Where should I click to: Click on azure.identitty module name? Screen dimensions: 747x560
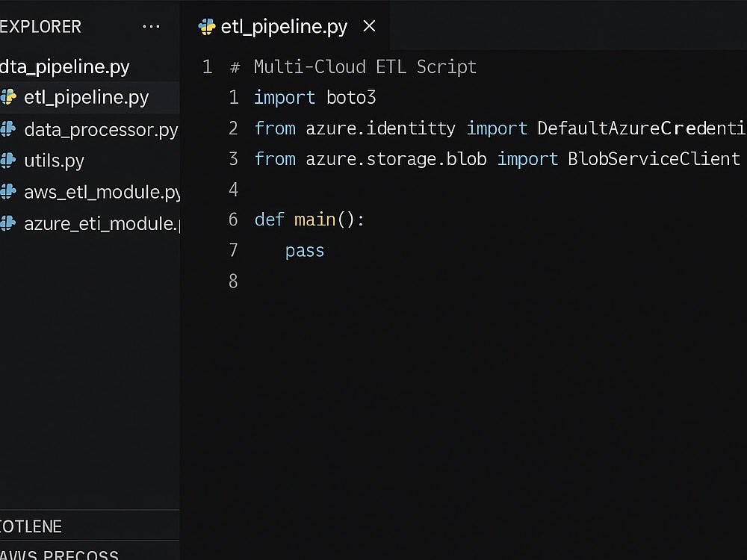click(380, 128)
